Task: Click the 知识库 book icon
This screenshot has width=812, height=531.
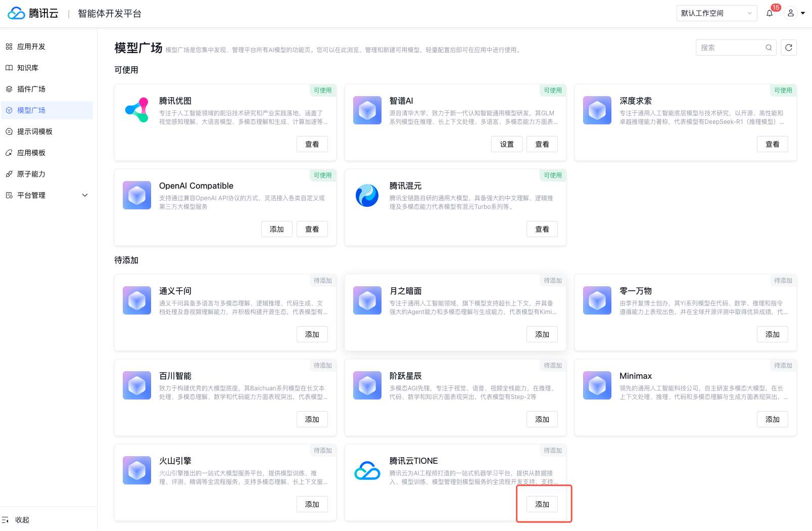Action: click(x=9, y=68)
